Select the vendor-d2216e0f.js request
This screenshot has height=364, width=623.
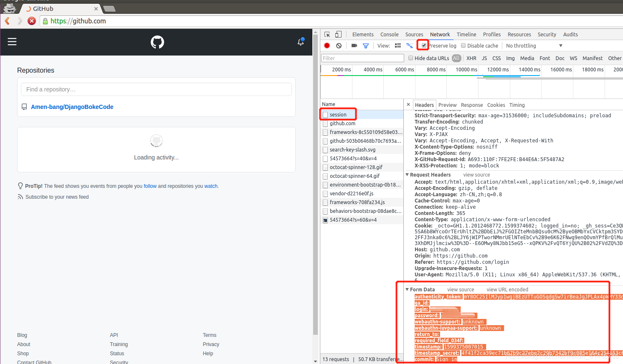coord(362,193)
